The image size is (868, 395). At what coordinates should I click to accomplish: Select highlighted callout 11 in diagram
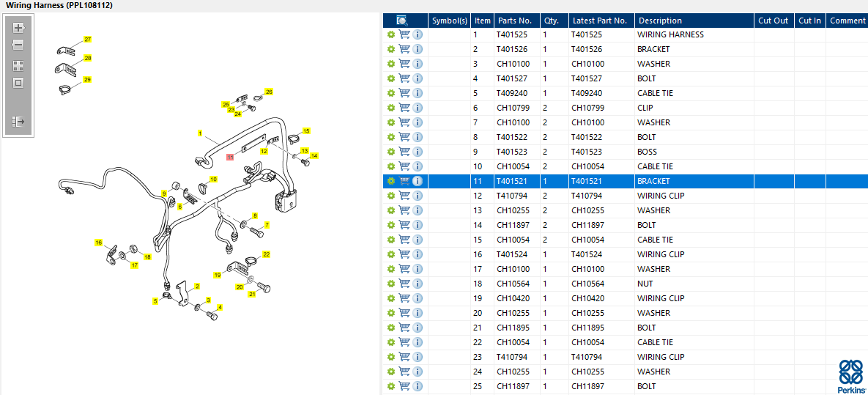(x=230, y=158)
